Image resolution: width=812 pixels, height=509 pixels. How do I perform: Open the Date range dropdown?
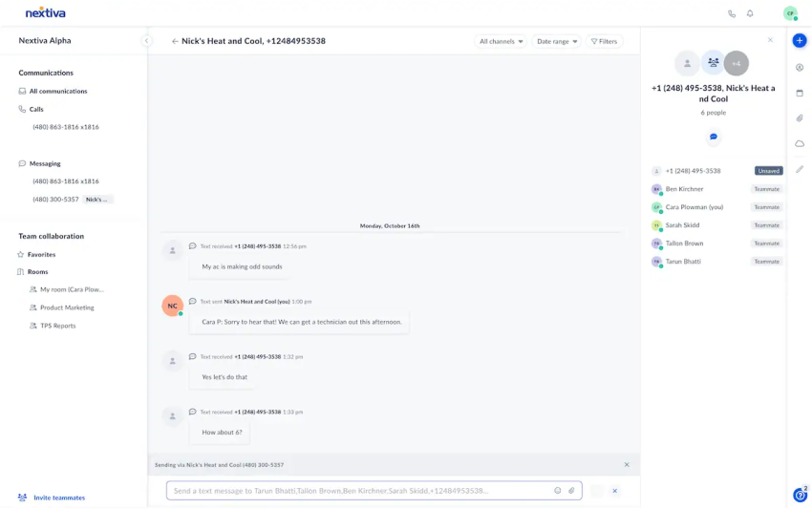(x=557, y=41)
